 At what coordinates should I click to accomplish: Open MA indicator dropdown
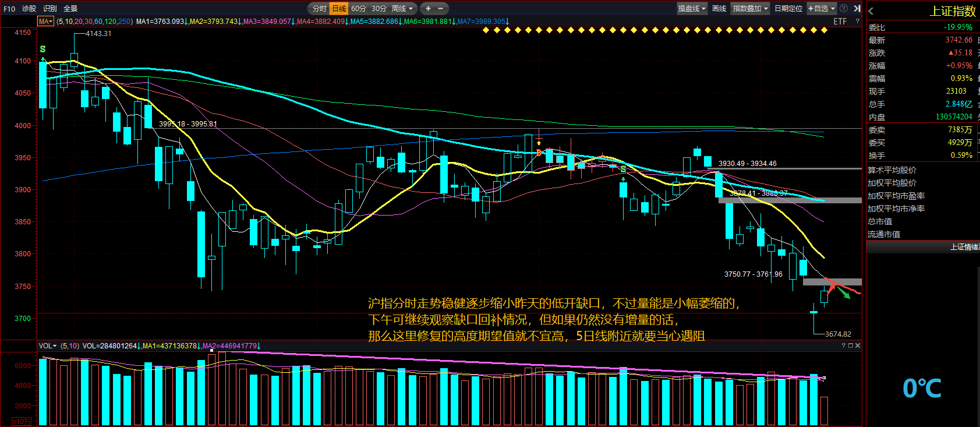click(45, 21)
